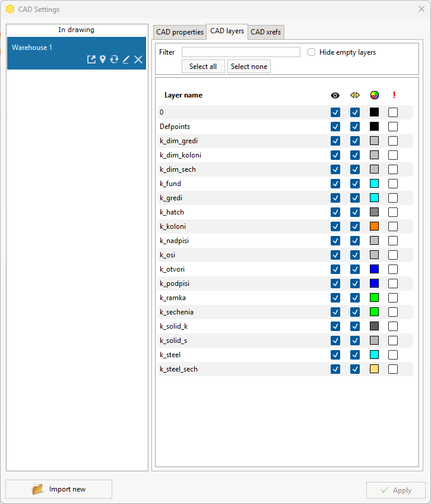This screenshot has height=504, width=431.
Task: Uncheck the double-arrow column checkbox for k_osi
Action: click(355, 255)
